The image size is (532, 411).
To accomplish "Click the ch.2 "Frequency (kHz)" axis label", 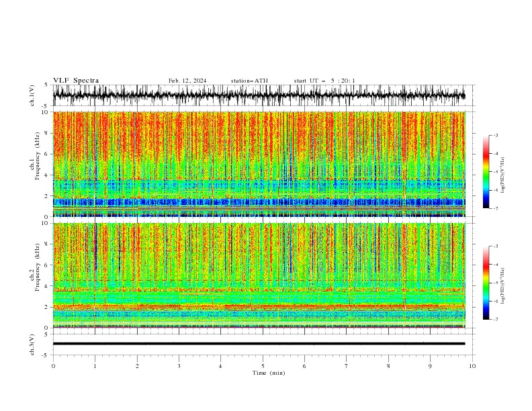I will [38, 267].
